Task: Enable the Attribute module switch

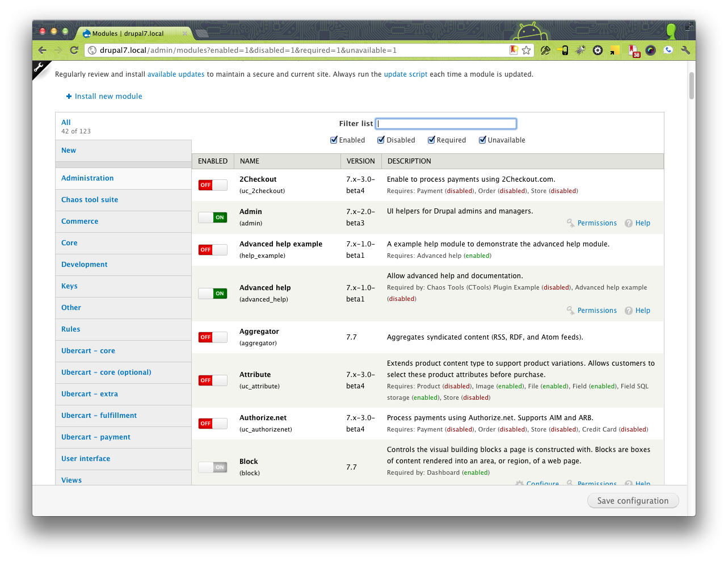Action: 213,380
